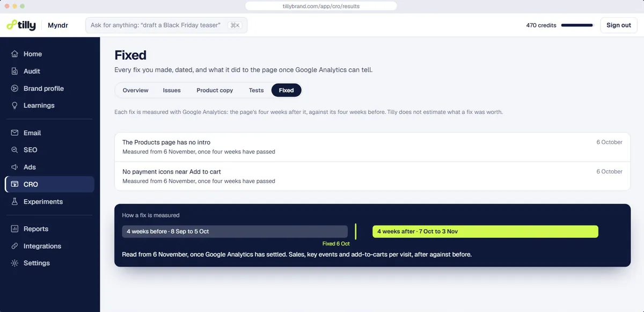
Task: Click the Brand profile icon
Action: point(15,89)
